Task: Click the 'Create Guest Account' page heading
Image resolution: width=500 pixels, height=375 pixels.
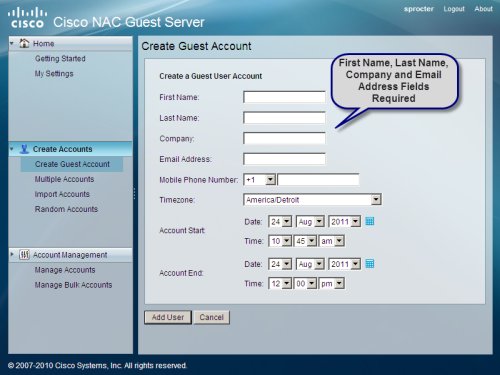Action: point(196,46)
